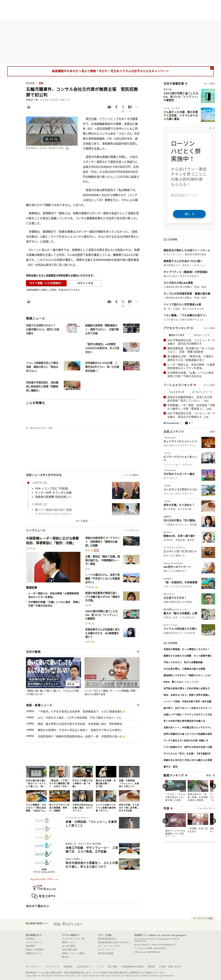Go to next video in 動画ランキング carousel

213,786
